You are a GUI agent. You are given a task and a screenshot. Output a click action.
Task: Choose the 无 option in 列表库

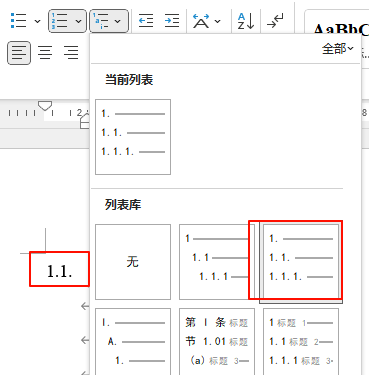(x=133, y=262)
